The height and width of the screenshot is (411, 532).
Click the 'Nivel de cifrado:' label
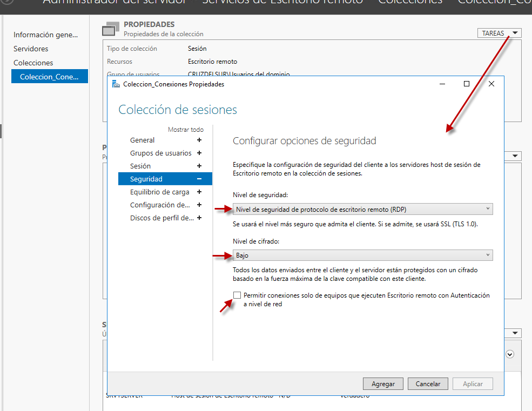point(256,241)
